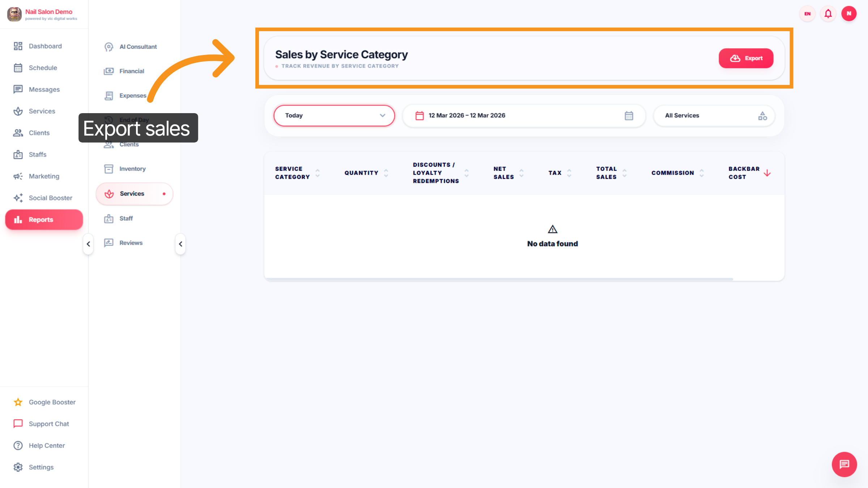Viewport: 868px width, 488px height.
Task: Switch language with EN toggle
Action: [x=807, y=14]
